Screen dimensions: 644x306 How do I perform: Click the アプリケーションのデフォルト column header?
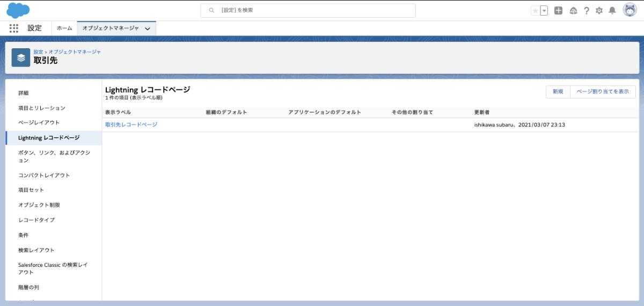(325, 113)
